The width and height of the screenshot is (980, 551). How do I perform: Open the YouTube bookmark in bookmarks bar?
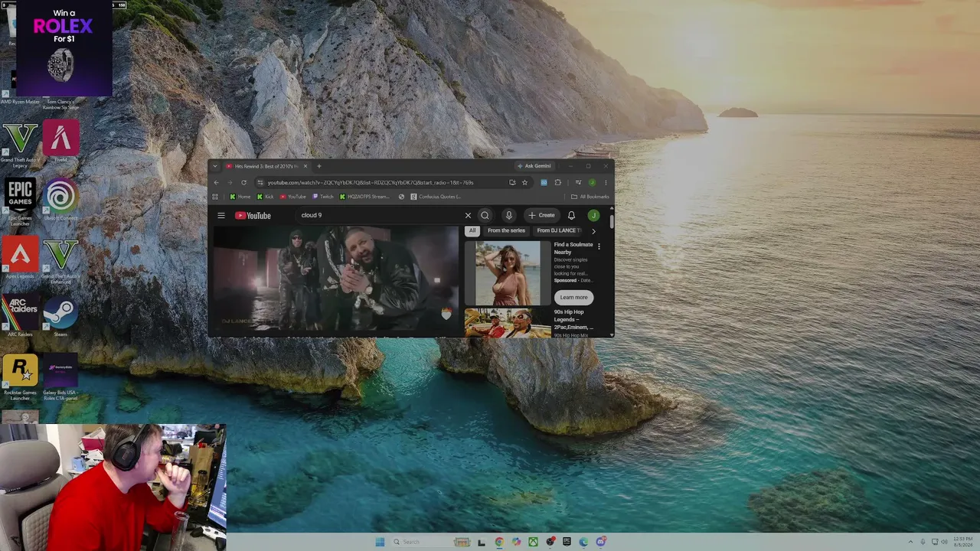tap(292, 197)
